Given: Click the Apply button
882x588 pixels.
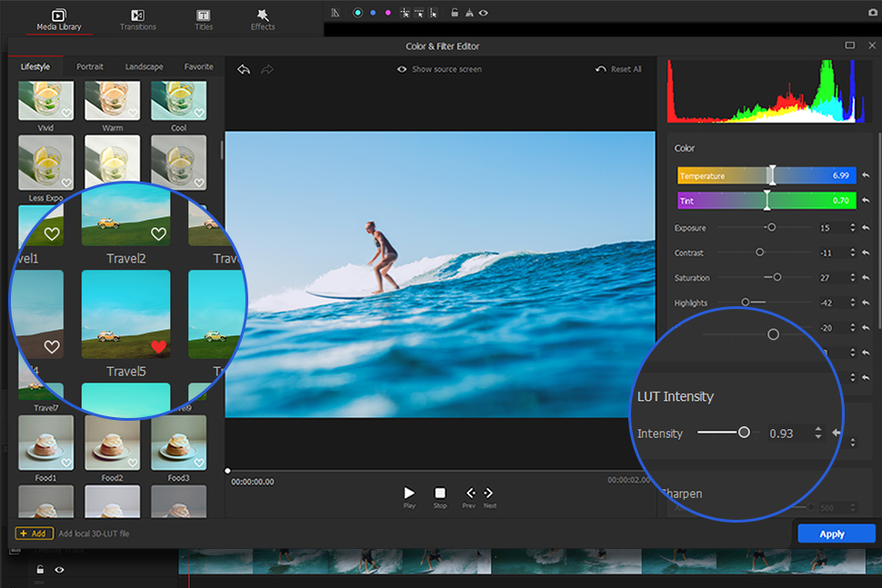Looking at the screenshot, I should click(835, 533).
